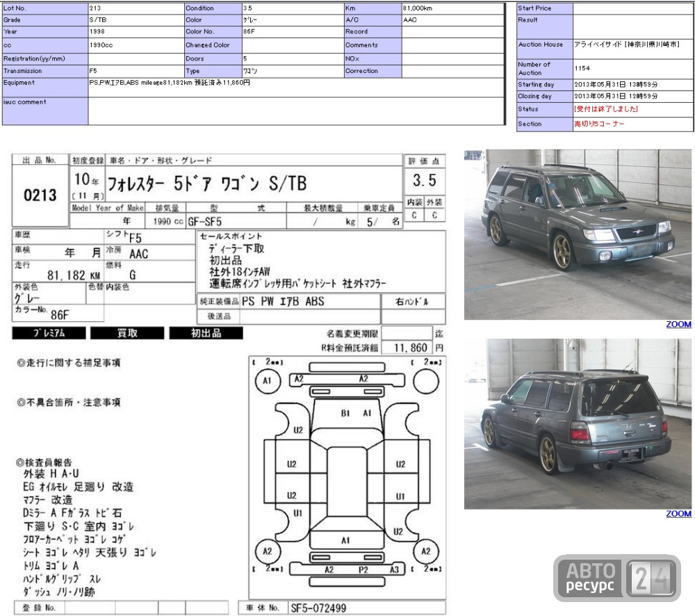The image size is (695, 616).
Task: Select Color No. value 86F in top table
Action: click(x=249, y=31)
